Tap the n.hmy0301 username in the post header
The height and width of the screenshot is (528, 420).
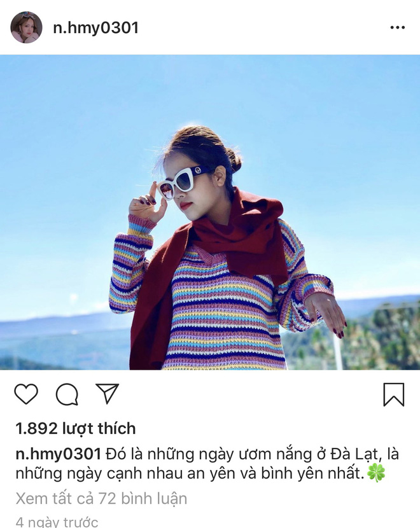pyautogui.click(x=95, y=27)
